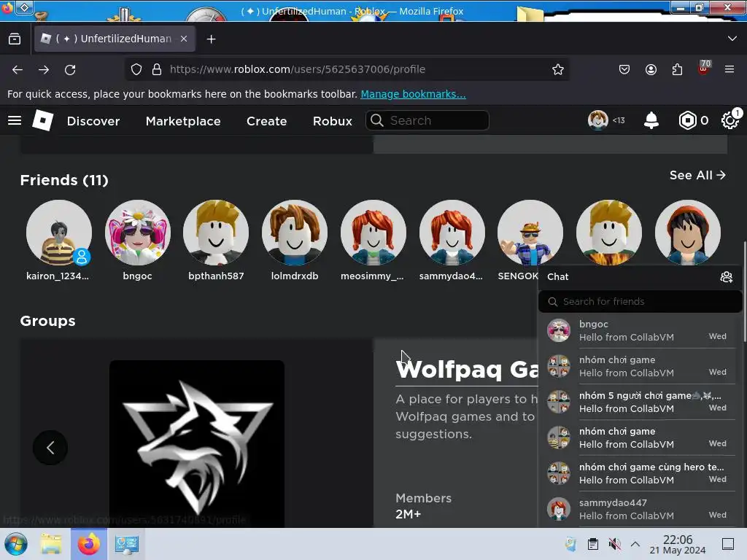Open the Wolfpaq group logo image
Viewport: 747px width, 560px height.
click(x=197, y=443)
